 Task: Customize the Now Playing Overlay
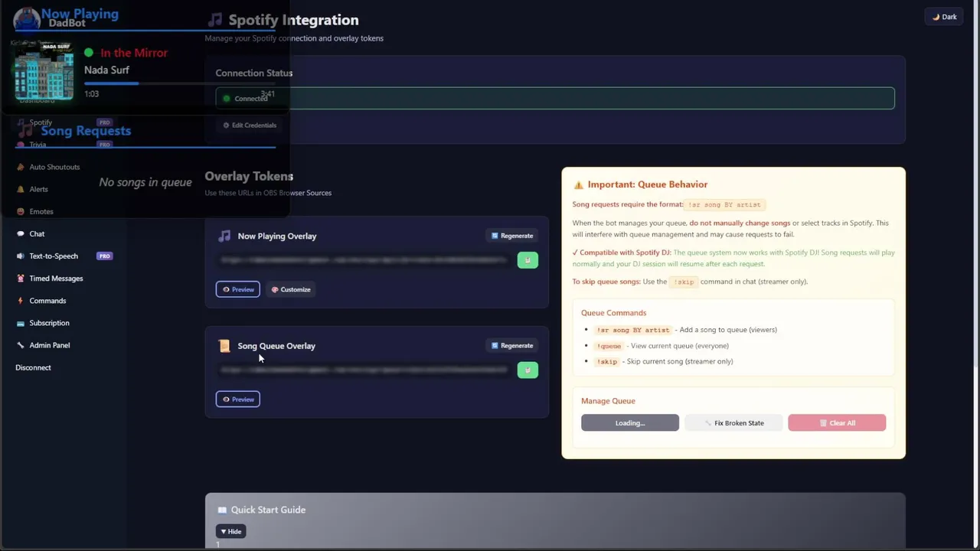(x=291, y=289)
